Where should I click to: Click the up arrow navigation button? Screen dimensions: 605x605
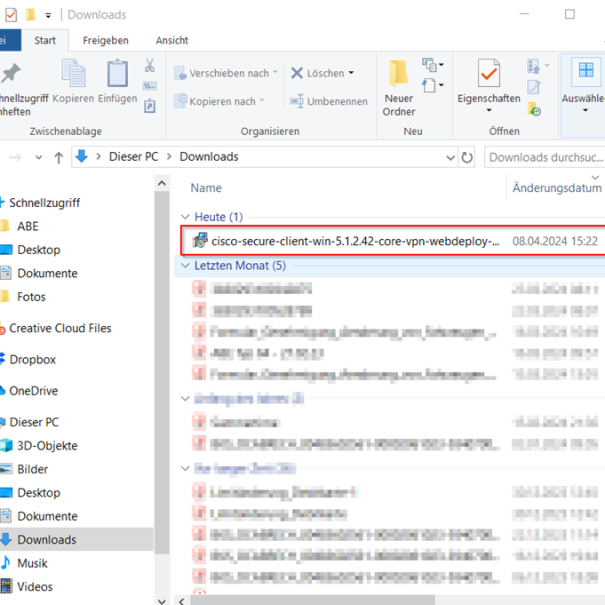(59, 157)
